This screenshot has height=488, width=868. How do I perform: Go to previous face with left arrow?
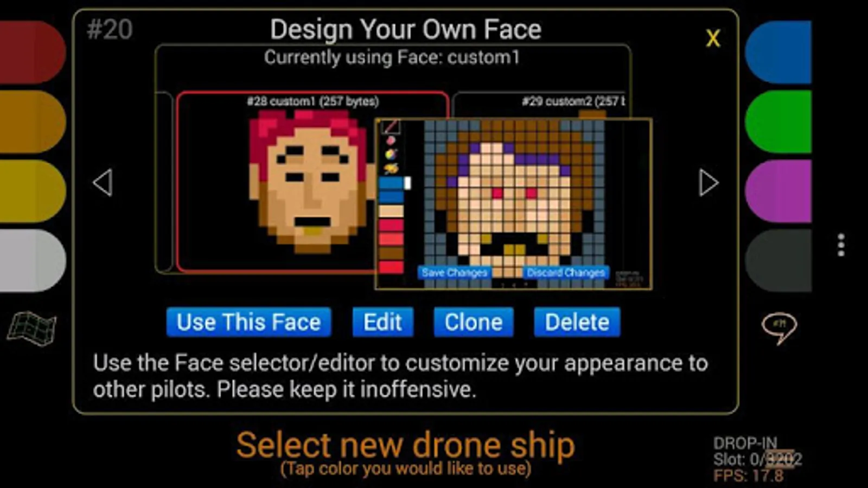[103, 182]
